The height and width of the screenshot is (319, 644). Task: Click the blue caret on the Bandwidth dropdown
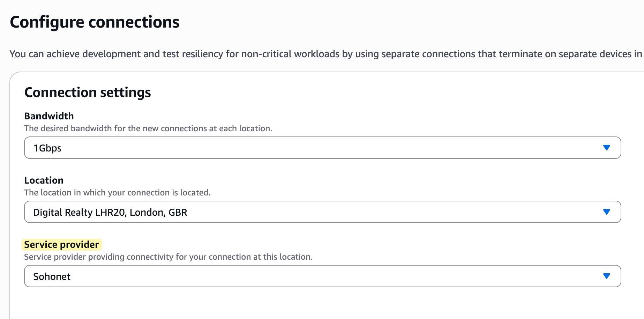tap(606, 148)
